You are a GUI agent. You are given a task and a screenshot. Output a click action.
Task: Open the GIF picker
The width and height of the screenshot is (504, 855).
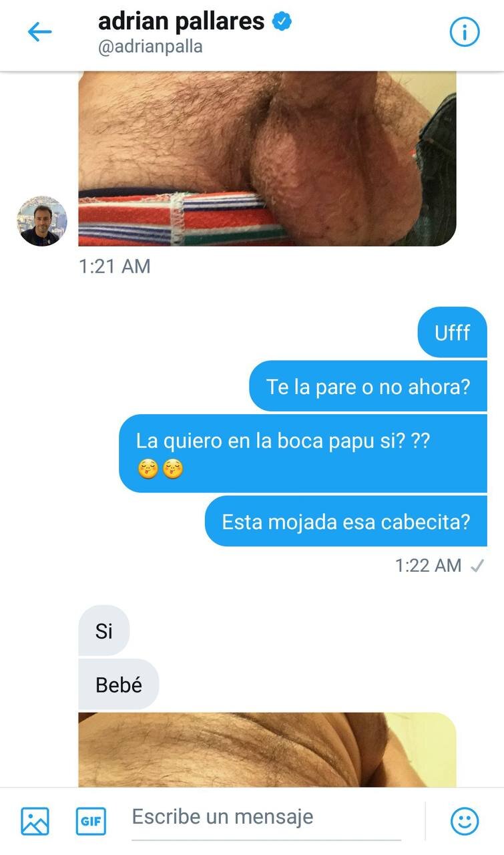[x=90, y=821]
